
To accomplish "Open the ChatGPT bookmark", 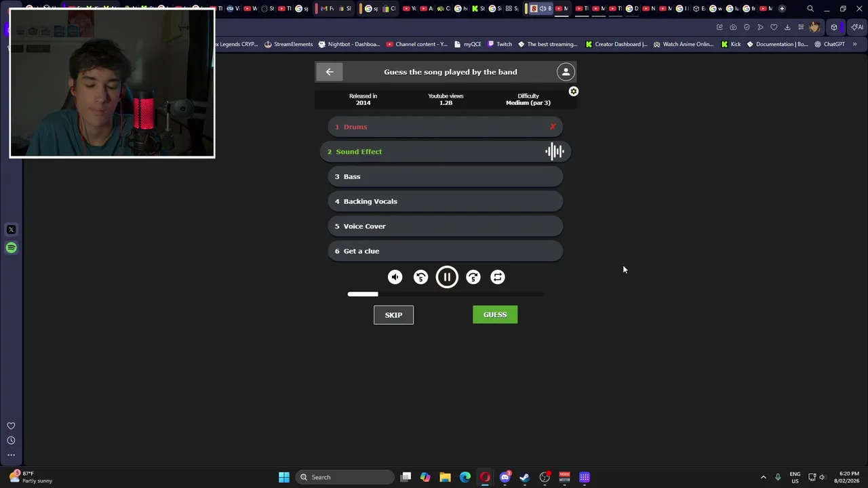I will coord(829,44).
